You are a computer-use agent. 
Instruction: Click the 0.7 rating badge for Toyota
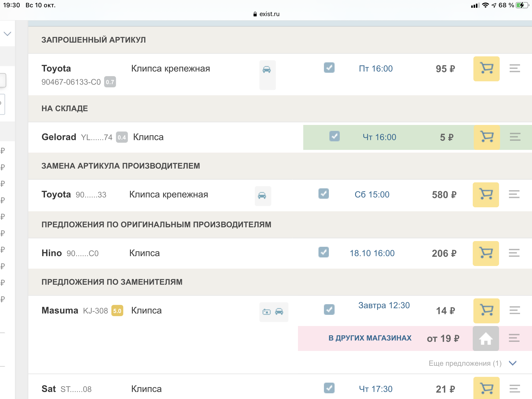click(110, 82)
